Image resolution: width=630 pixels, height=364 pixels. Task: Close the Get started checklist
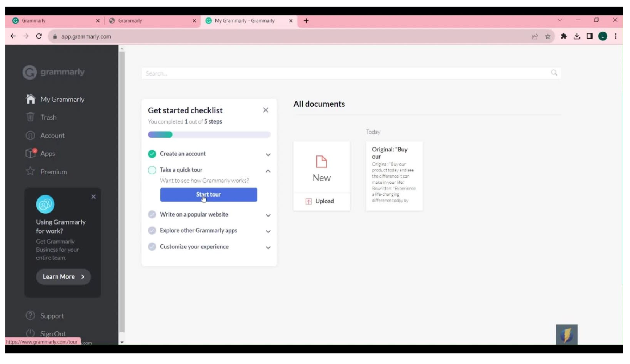(x=266, y=110)
